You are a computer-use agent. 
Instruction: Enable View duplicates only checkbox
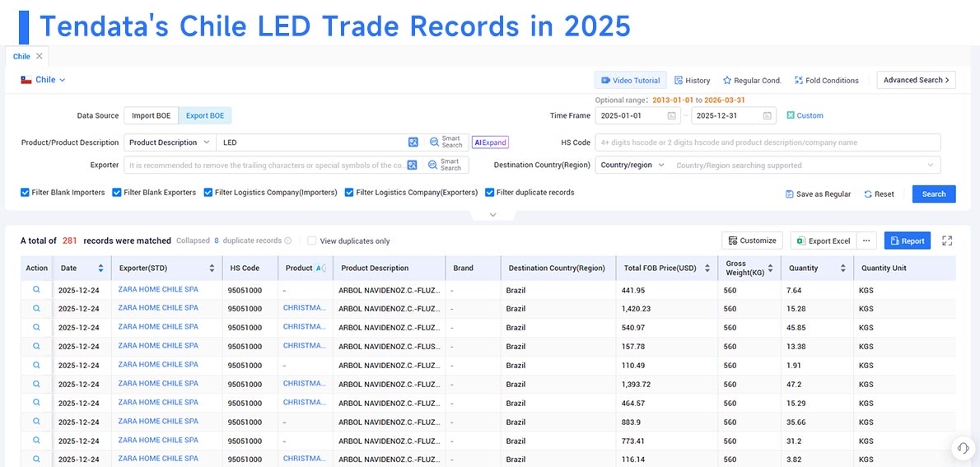[x=312, y=241]
